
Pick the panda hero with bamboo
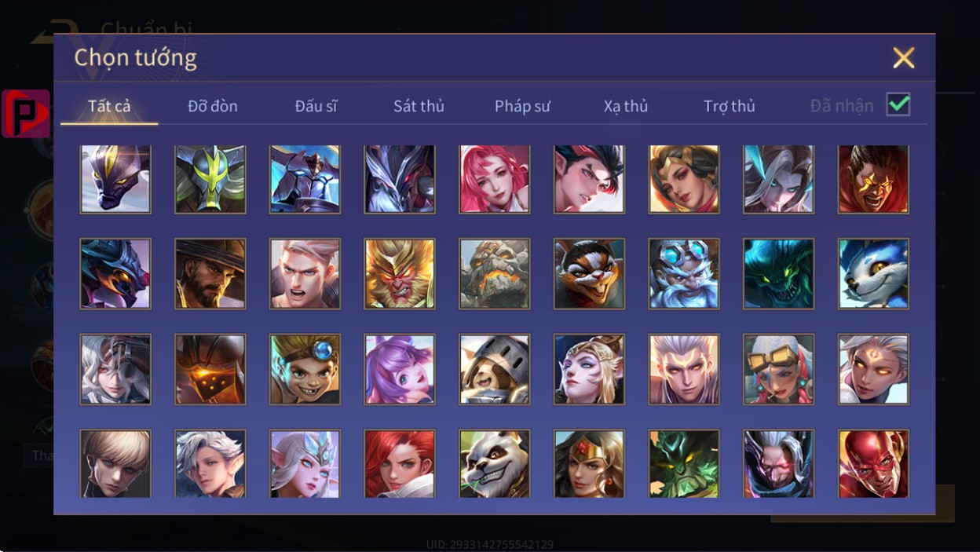pos(495,463)
